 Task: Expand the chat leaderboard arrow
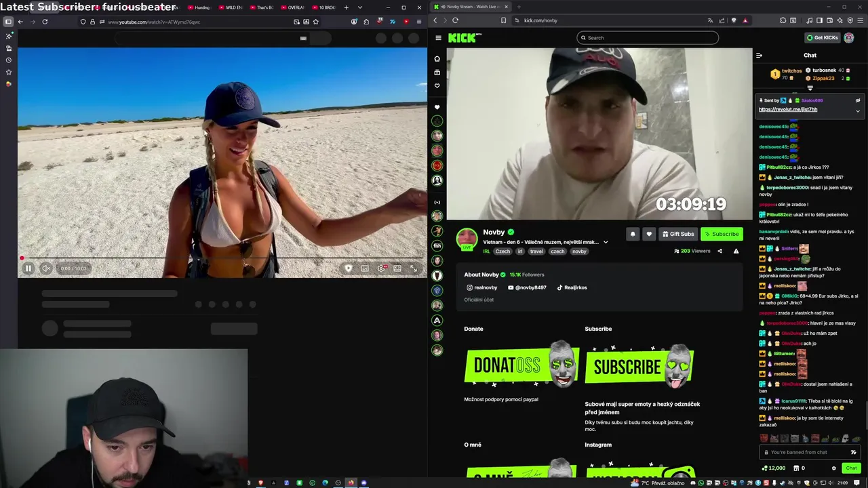click(x=810, y=88)
